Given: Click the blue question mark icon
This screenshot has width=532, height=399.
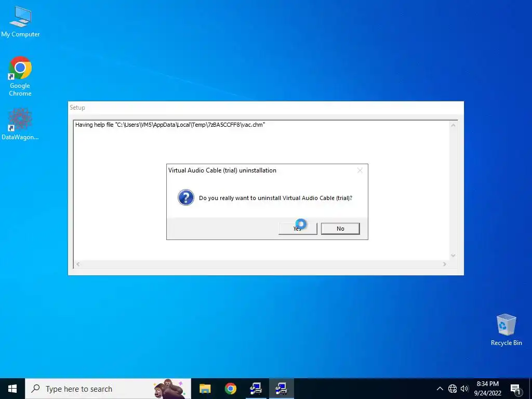Looking at the screenshot, I should click(186, 197).
